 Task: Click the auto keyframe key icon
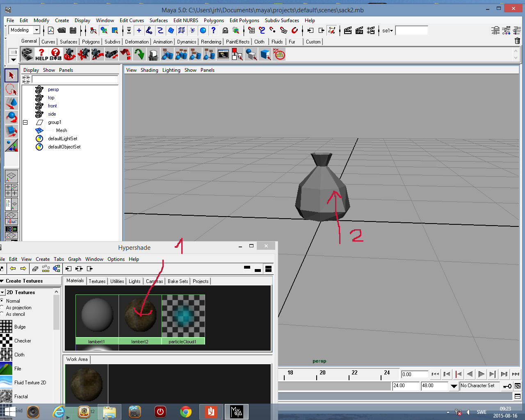[507, 386]
